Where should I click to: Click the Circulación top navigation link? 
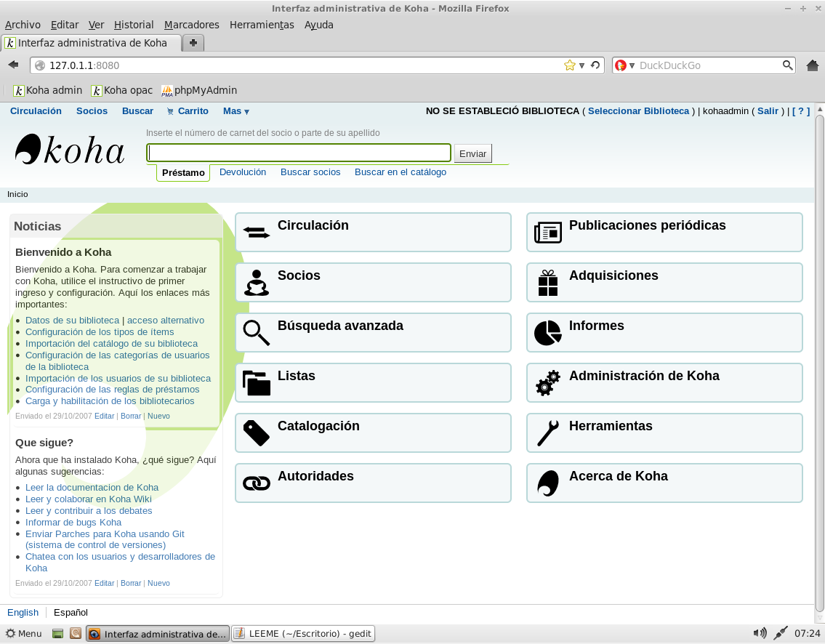36,111
